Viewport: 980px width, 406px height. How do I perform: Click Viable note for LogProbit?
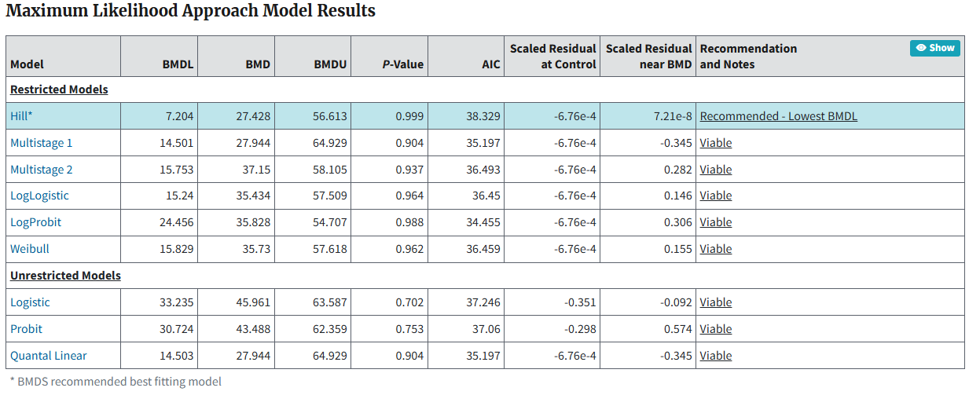tap(715, 222)
